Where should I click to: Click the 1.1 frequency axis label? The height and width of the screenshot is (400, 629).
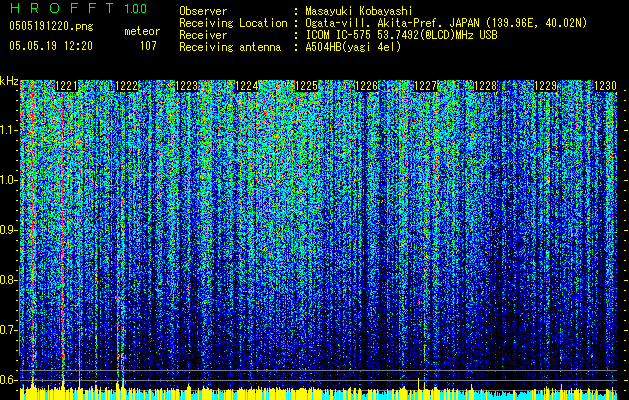8,130
